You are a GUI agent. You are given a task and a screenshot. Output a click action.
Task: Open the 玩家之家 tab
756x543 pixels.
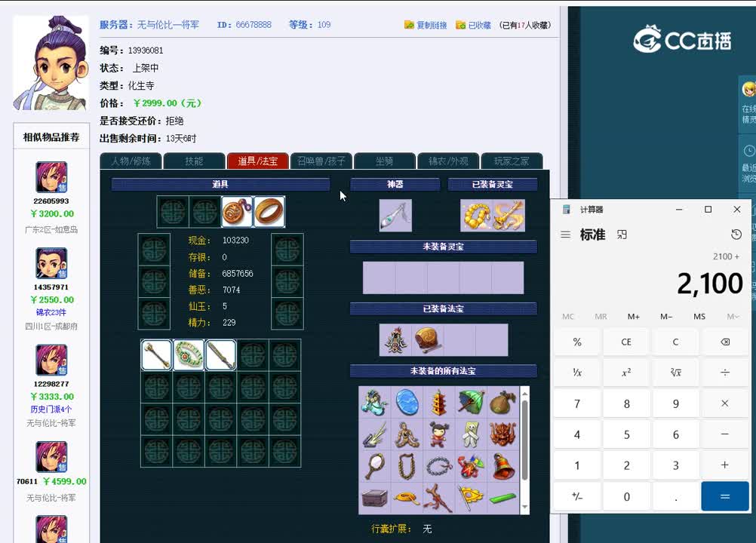pyautogui.click(x=512, y=161)
